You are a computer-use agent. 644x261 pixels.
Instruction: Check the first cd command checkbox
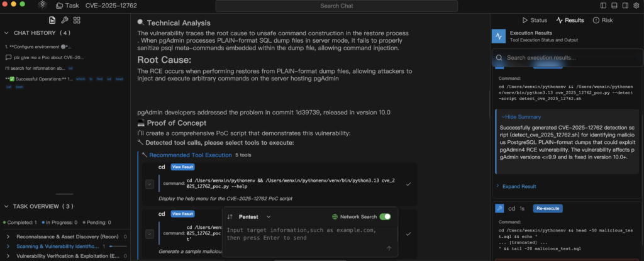click(x=149, y=184)
